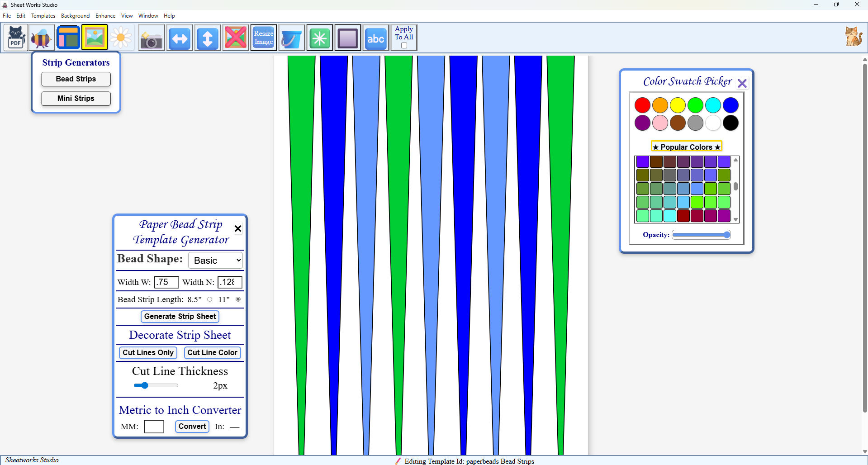The width and height of the screenshot is (868, 465).
Task: Select the 11" bead strip length
Action: click(x=238, y=299)
